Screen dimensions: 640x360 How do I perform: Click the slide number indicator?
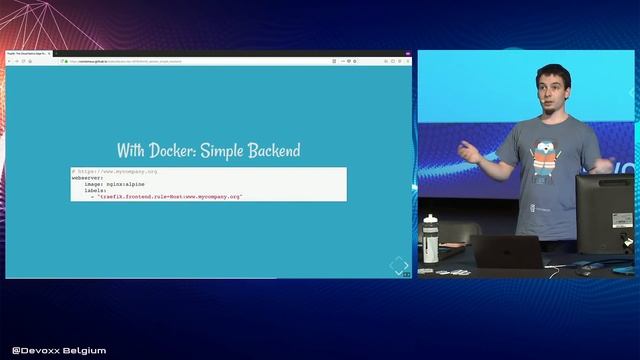pos(407,275)
